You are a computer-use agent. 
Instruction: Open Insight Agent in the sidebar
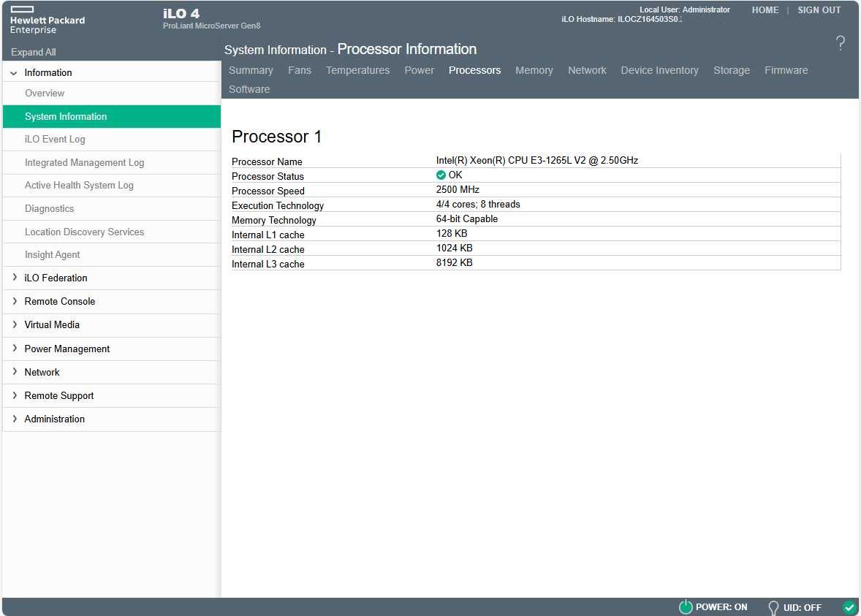[112, 255]
